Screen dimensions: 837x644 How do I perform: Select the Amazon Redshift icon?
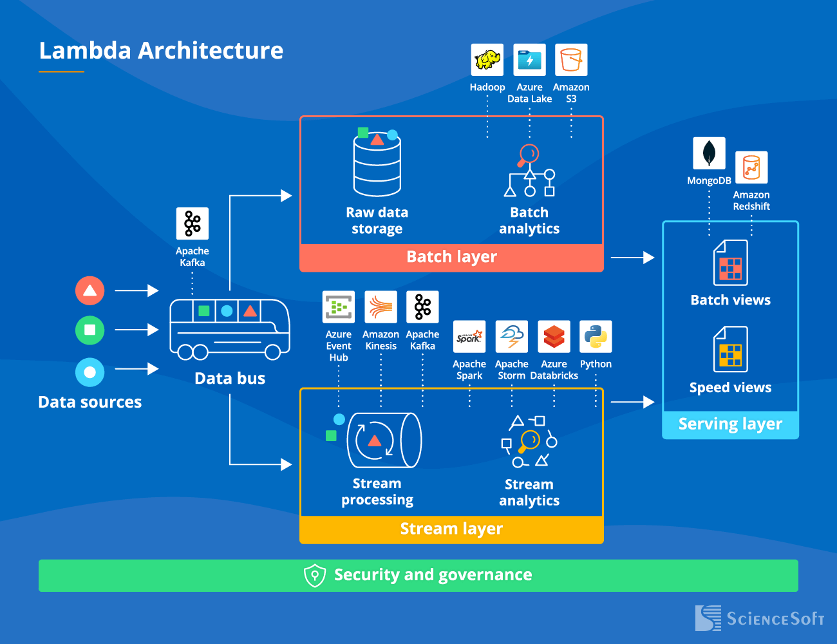click(x=751, y=166)
